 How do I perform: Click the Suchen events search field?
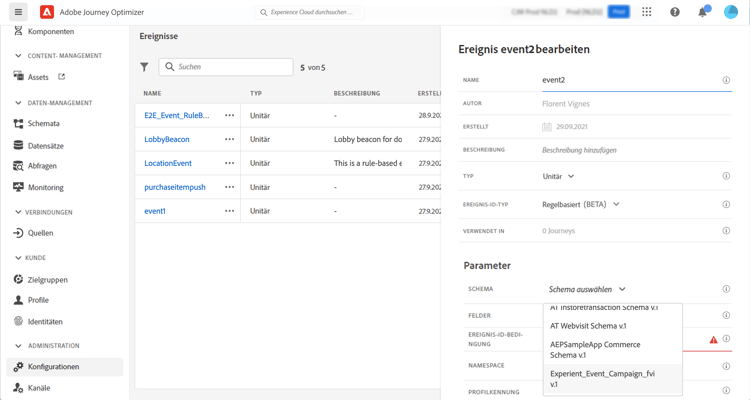[226, 67]
